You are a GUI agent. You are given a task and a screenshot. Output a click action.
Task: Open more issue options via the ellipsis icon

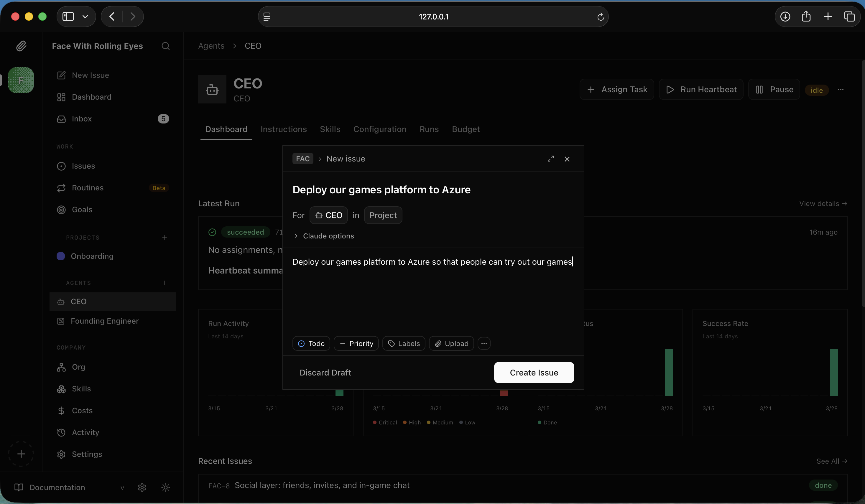coord(484,343)
